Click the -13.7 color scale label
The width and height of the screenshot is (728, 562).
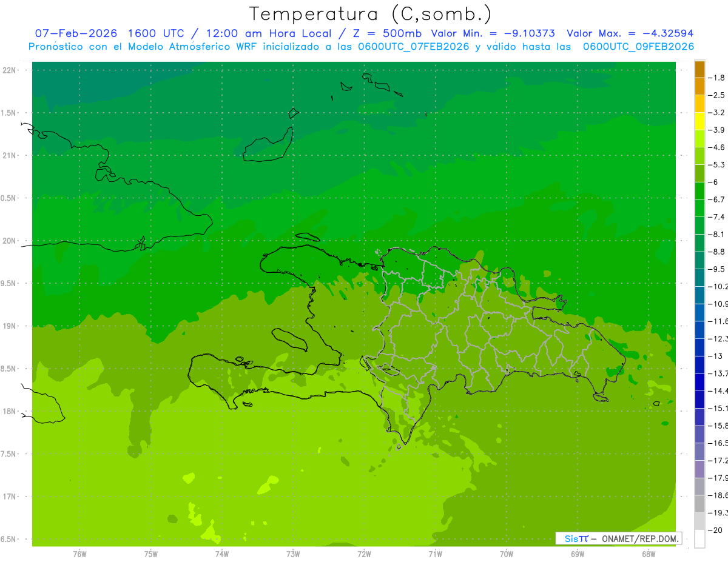coord(717,373)
